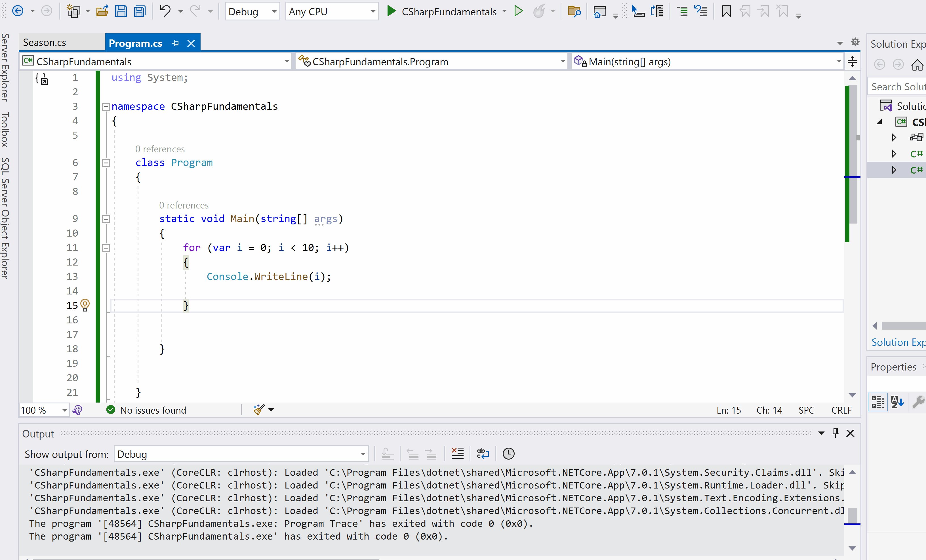Click the Undo icon
This screenshot has width=926, height=560.
[x=165, y=11]
